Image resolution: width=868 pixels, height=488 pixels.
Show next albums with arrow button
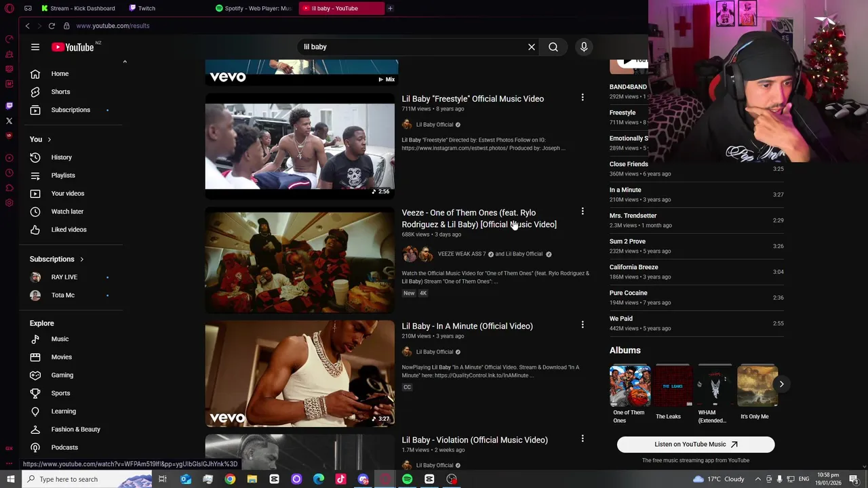pyautogui.click(x=781, y=384)
